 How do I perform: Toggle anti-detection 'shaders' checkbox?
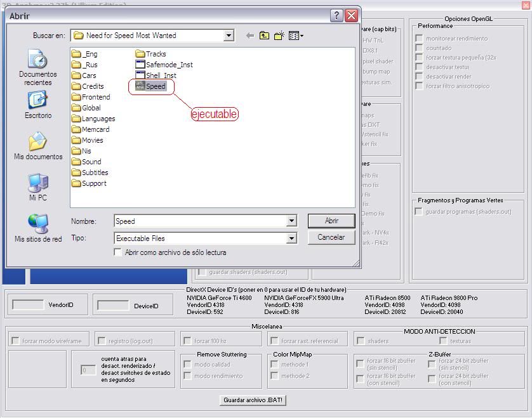pyautogui.click(x=361, y=341)
